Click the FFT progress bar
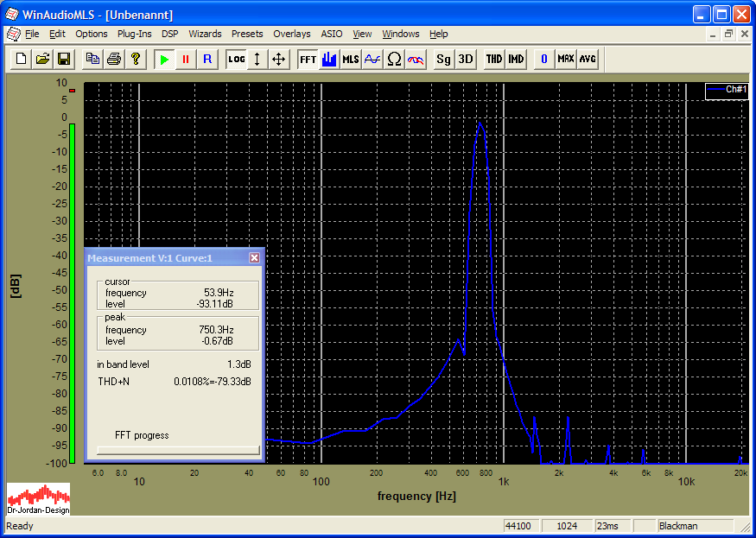Image resolution: width=756 pixels, height=538 pixels. (177, 449)
